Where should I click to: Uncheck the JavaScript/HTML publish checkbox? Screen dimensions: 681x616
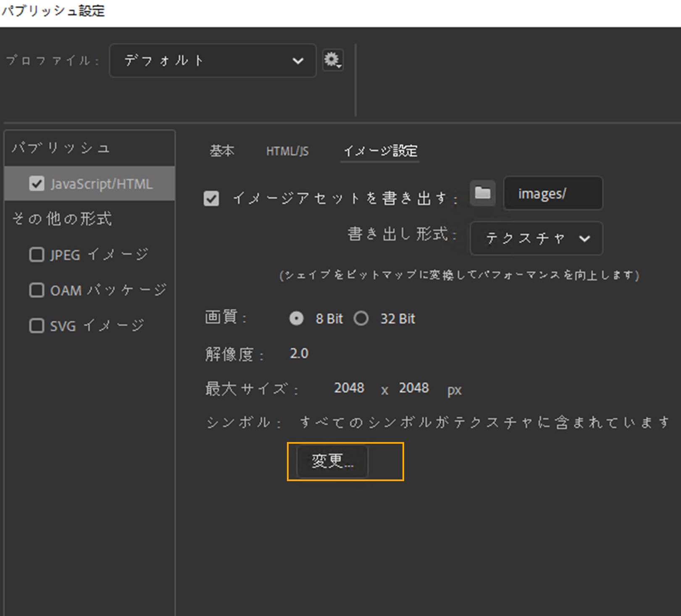(37, 184)
